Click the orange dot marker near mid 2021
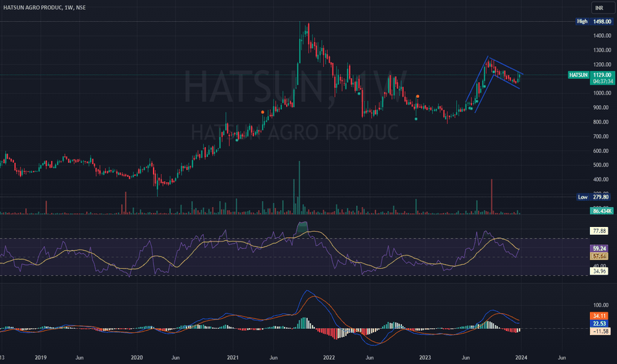The image size is (617, 364). pos(263,112)
